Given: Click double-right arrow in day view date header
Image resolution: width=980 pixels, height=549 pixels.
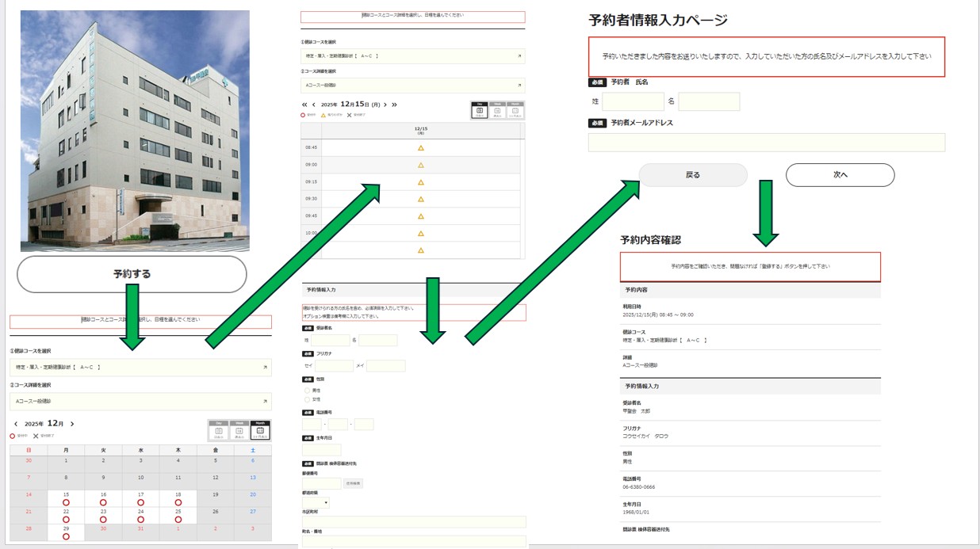Looking at the screenshot, I should pos(394,105).
